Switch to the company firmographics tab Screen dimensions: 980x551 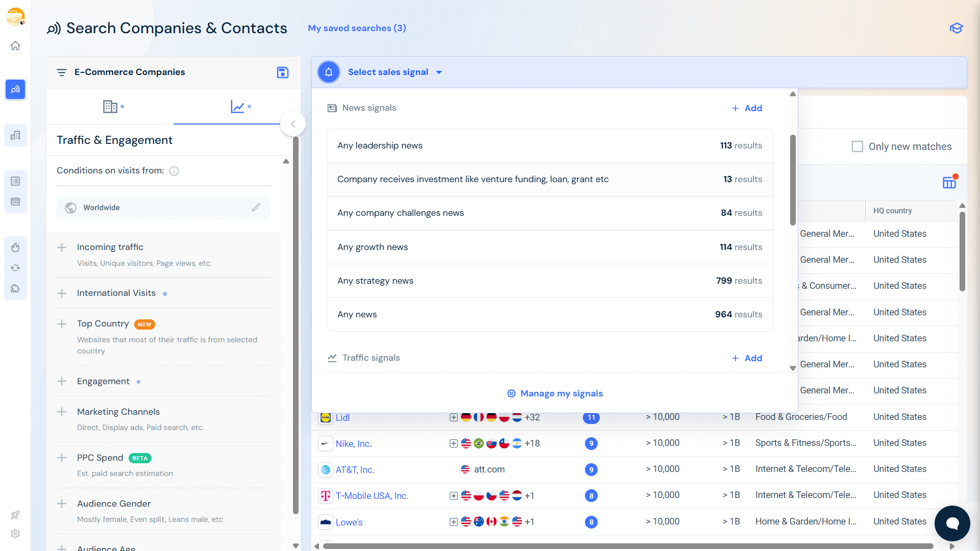pos(110,107)
